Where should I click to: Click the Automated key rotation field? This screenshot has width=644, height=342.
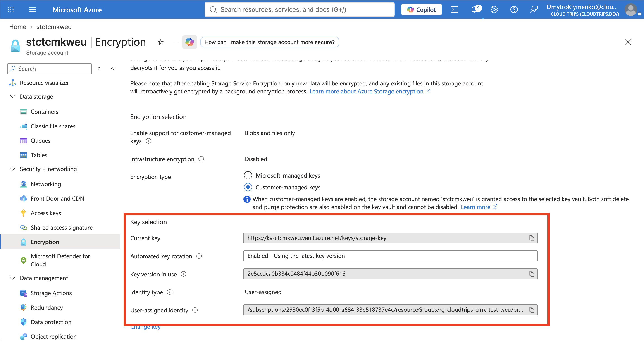(x=390, y=256)
